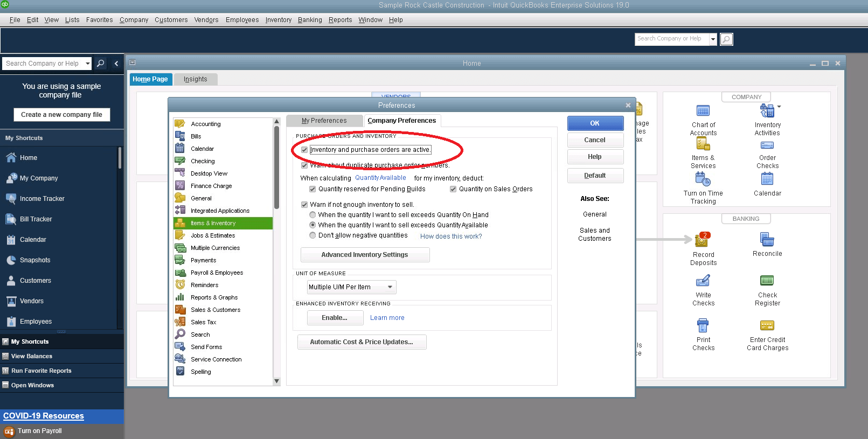Viewport: 868px width, 439px height.
Task: Click the Enter Credit Card Charges icon
Action: (x=767, y=325)
